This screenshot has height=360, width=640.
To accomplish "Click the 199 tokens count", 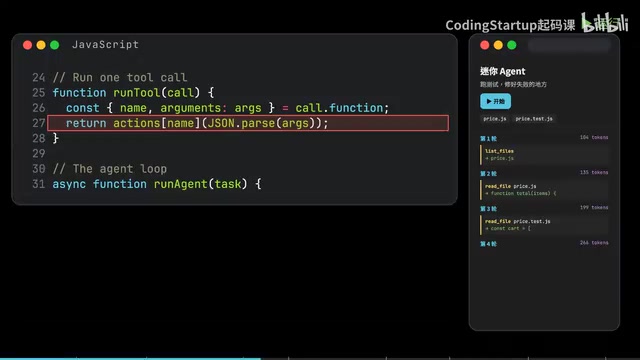I will (594, 208).
